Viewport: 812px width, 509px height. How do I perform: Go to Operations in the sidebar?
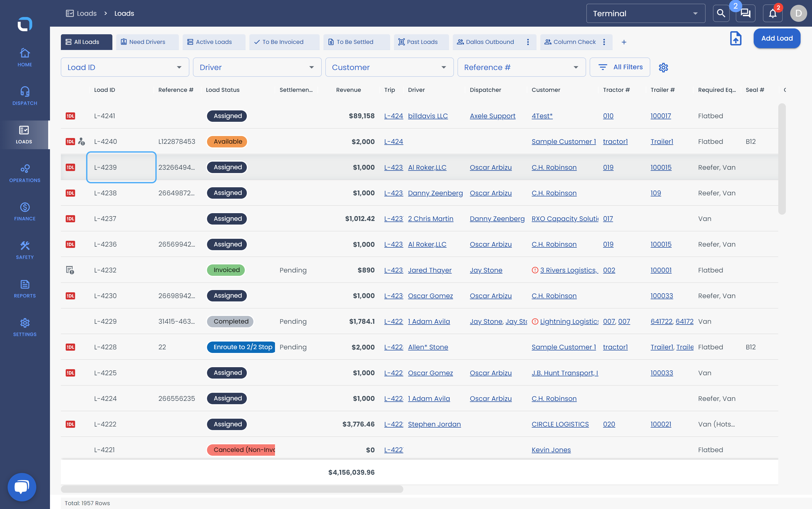pos(25,173)
